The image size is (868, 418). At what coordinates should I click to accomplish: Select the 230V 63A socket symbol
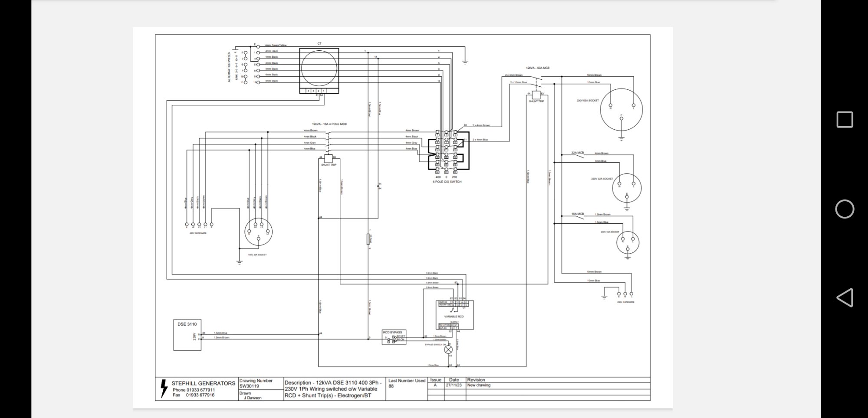click(x=621, y=110)
